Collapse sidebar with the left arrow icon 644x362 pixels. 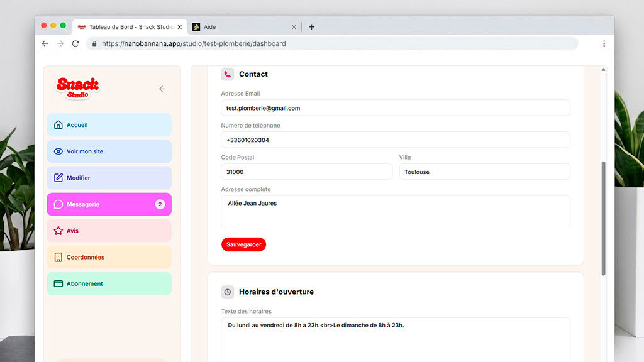[162, 89]
